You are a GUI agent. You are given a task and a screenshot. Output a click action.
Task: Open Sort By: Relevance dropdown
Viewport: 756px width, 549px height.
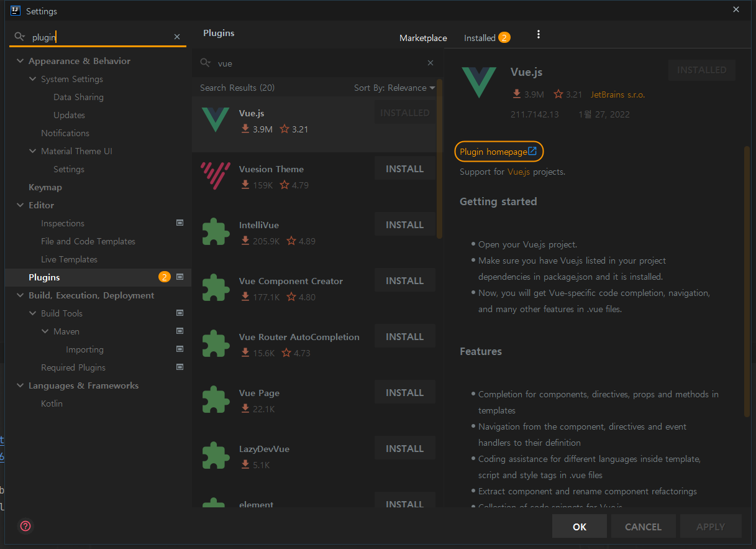[394, 88]
